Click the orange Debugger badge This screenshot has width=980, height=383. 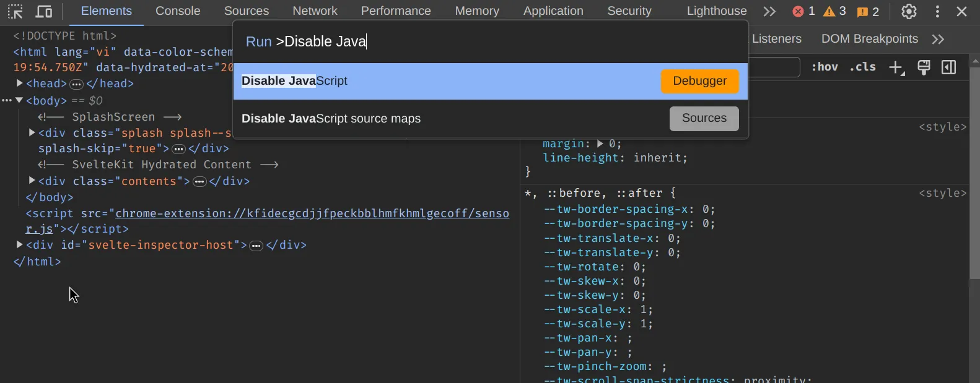700,81
